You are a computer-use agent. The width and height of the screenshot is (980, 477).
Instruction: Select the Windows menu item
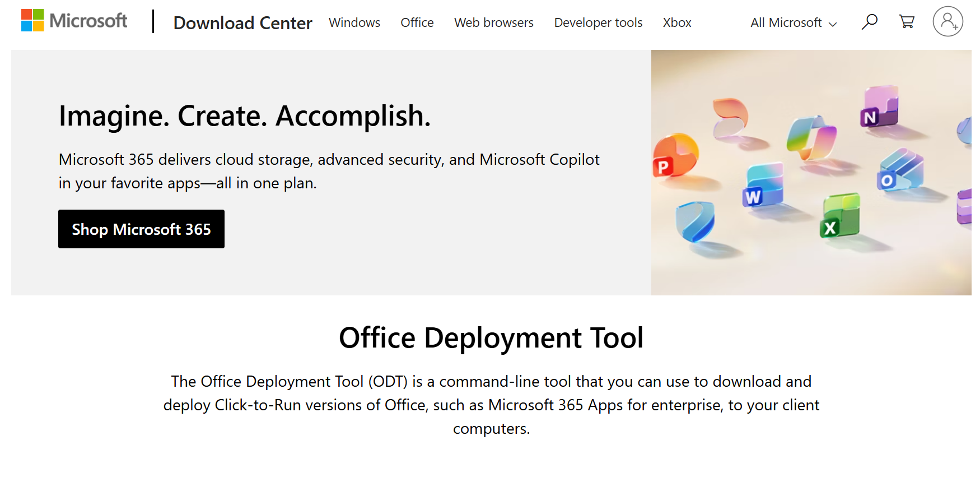[x=354, y=22]
